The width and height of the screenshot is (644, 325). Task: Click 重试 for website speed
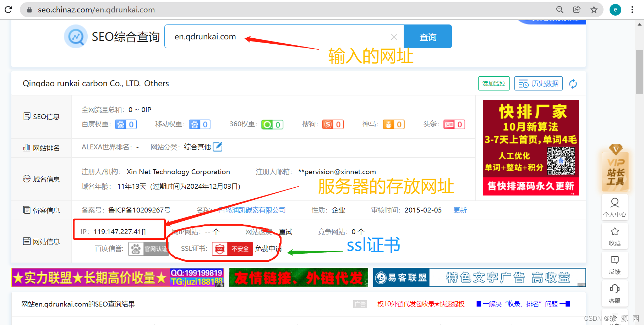(285, 232)
